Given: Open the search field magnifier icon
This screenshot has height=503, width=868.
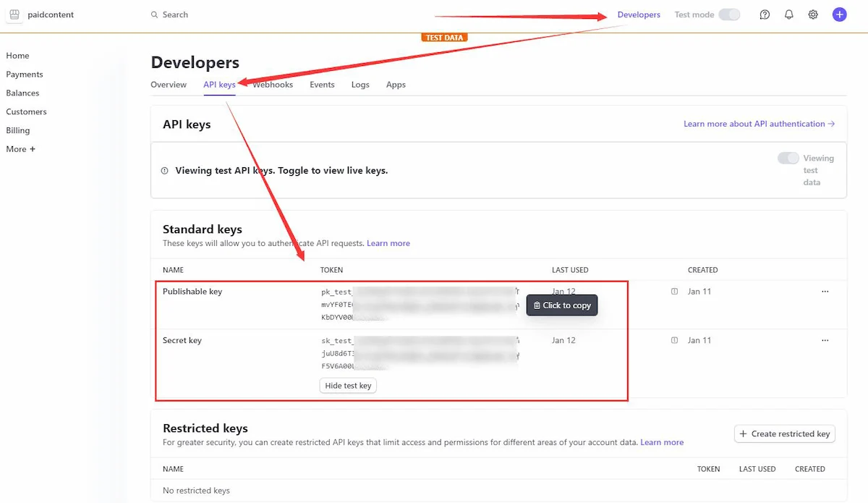Looking at the screenshot, I should click(154, 14).
